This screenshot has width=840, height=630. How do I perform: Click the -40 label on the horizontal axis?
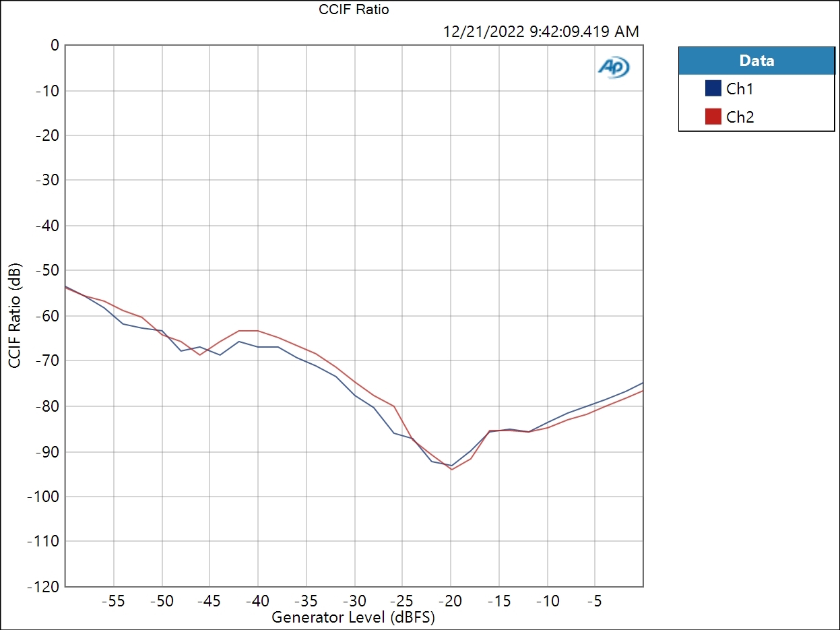tap(258, 600)
